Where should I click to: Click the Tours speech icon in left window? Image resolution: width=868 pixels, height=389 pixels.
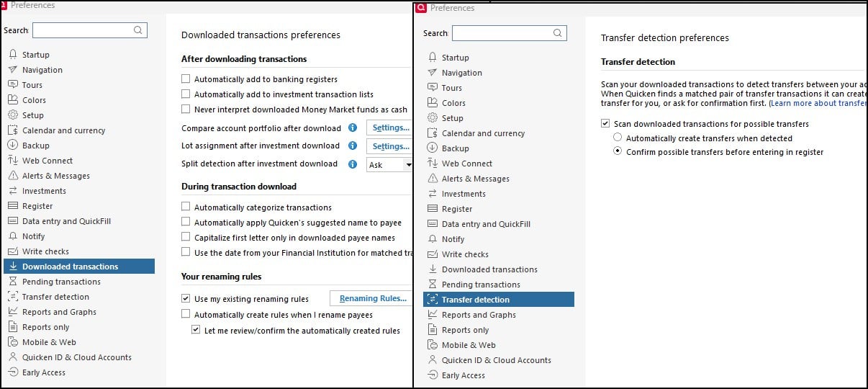13,85
